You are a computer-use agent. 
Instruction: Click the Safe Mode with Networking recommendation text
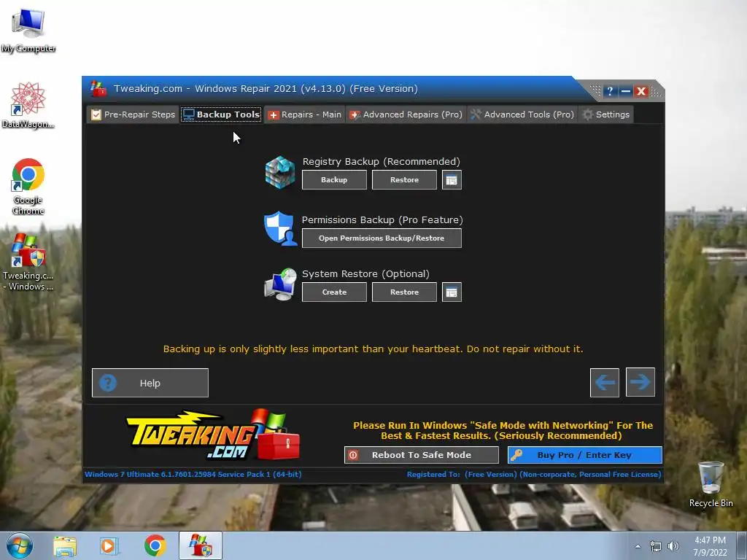click(503, 430)
